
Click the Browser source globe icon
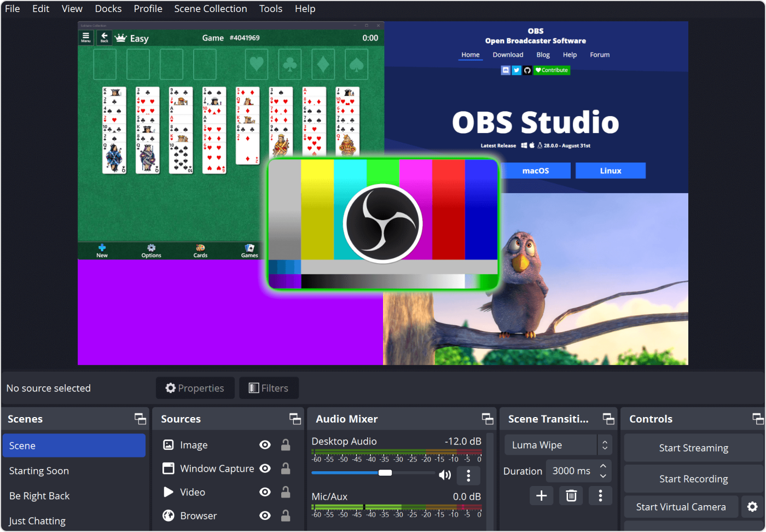tap(168, 516)
